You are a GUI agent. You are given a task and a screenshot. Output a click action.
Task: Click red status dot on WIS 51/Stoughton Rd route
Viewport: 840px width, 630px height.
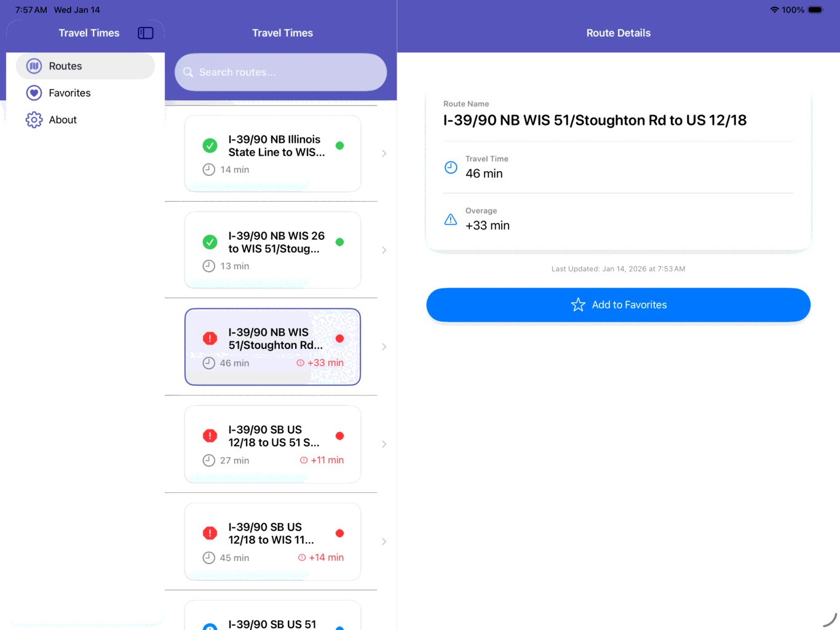[x=339, y=338]
